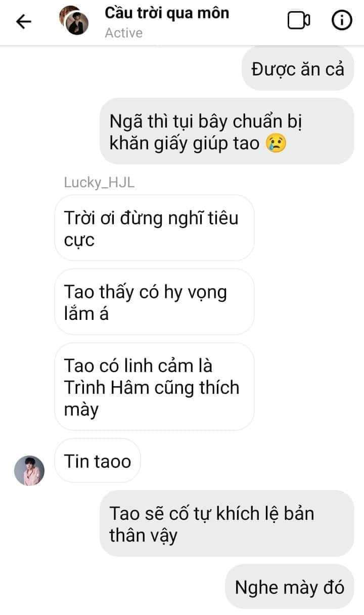Select the message "Được ăn cả"
This screenshot has height=615, width=364.
[x=298, y=69]
